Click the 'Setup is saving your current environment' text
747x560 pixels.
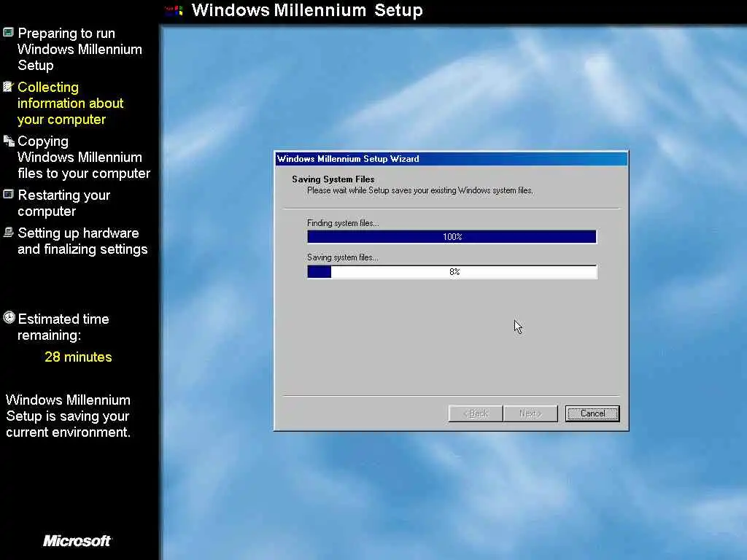[68, 416]
